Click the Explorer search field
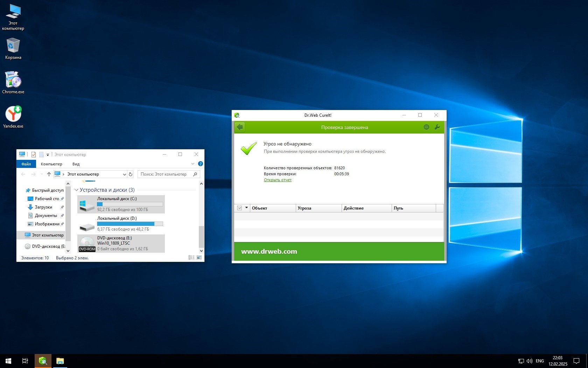This screenshot has height=368, width=588. pyautogui.click(x=164, y=174)
